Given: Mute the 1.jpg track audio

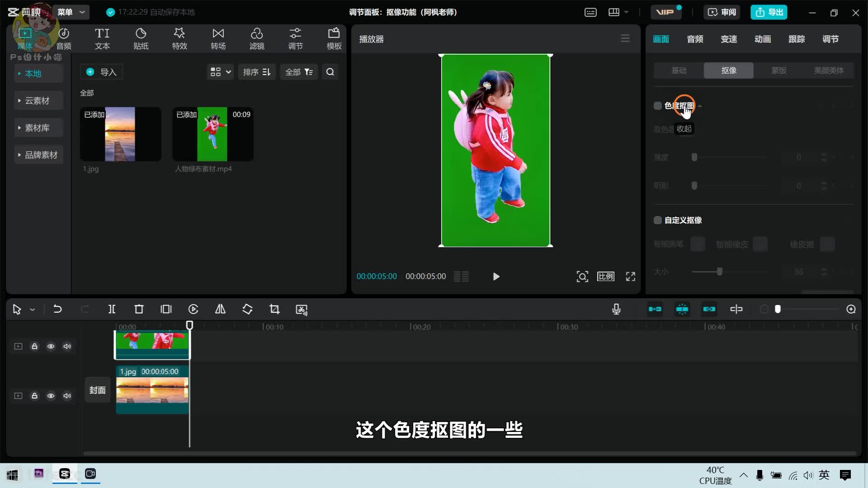Looking at the screenshot, I should 67,396.
